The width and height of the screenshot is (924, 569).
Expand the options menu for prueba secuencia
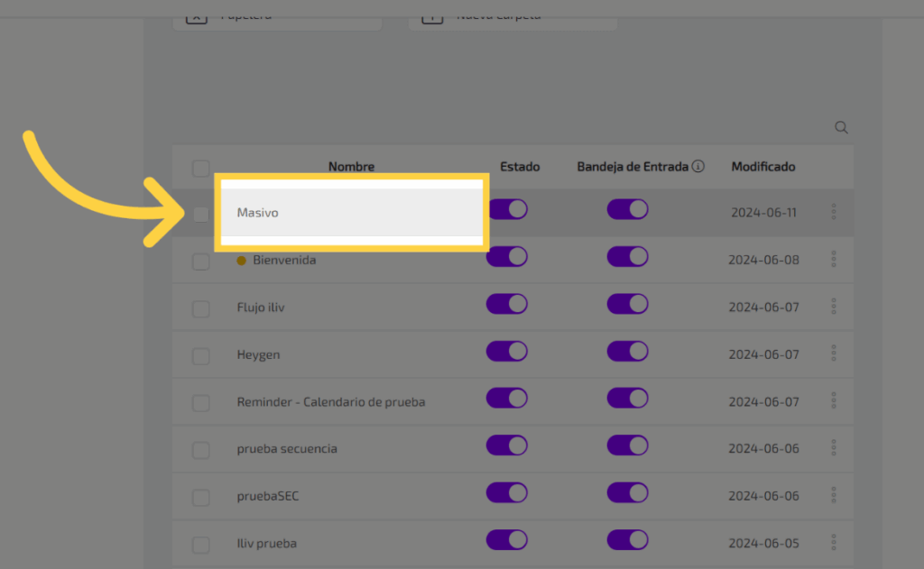click(833, 448)
